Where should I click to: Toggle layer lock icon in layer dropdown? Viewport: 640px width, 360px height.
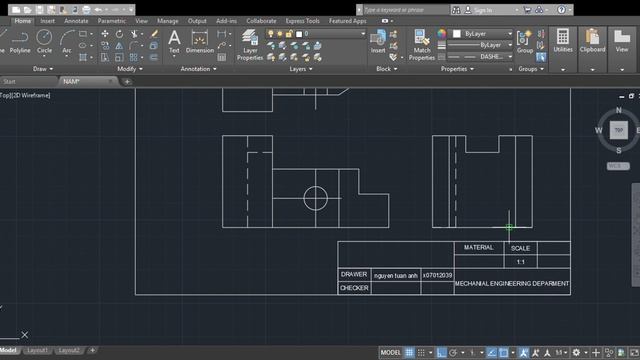[x=289, y=34]
